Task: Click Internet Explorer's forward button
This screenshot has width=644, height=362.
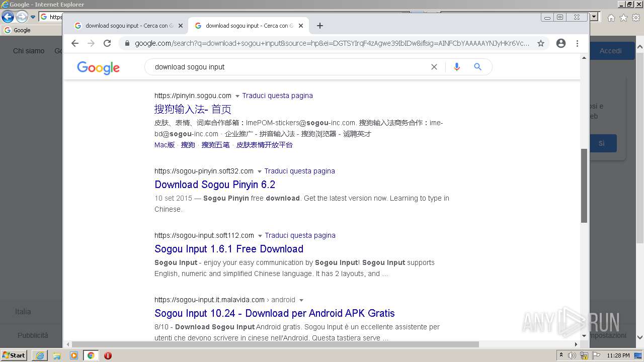Action: tap(22, 17)
